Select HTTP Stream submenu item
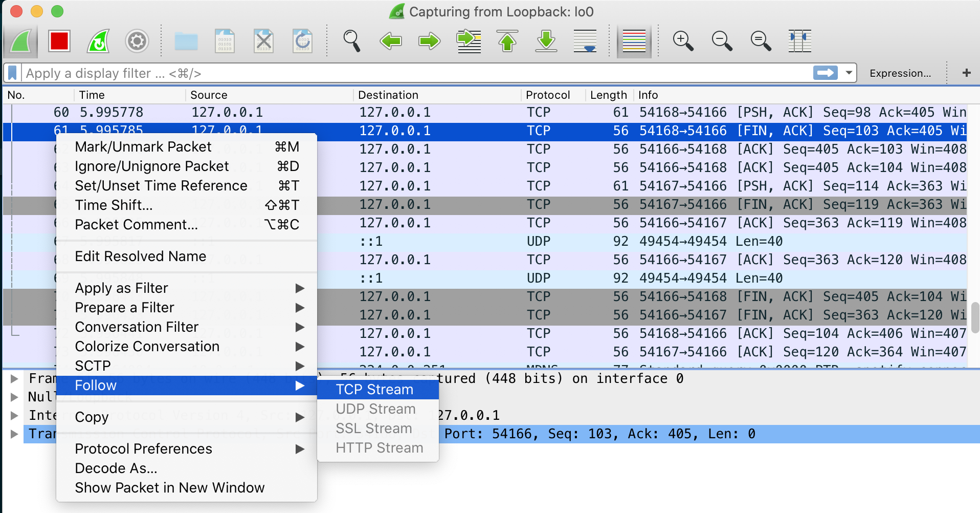Screen dimensions: 980x513 coord(378,448)
